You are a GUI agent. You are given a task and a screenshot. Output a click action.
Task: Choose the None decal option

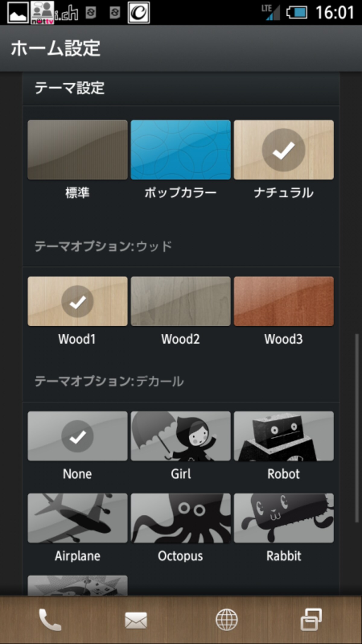(78, 436)
